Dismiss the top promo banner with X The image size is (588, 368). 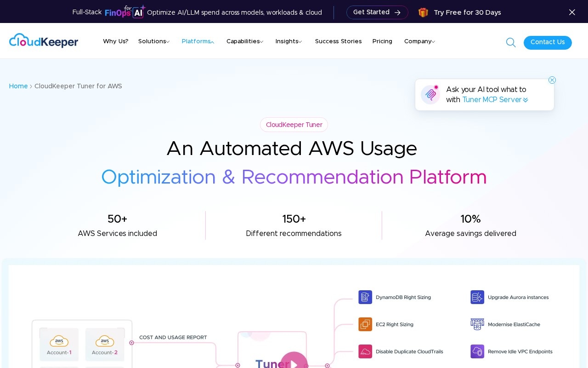[572, 12]
